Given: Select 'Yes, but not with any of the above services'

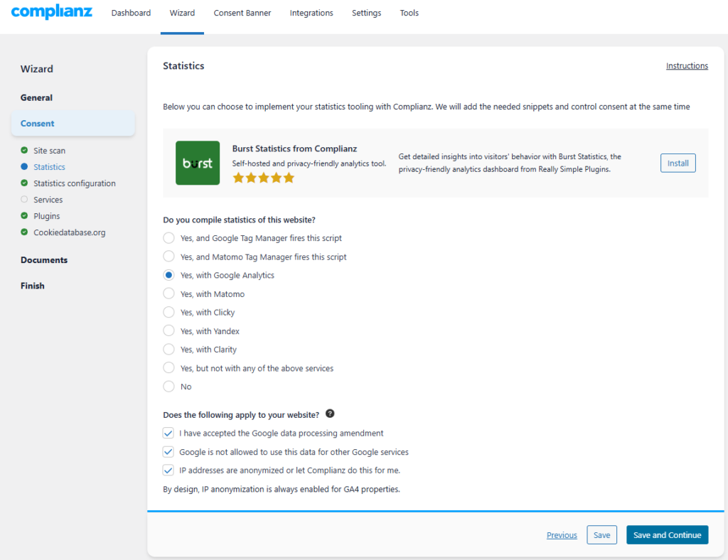Looking at the screenshot, I should pos(168,368).
